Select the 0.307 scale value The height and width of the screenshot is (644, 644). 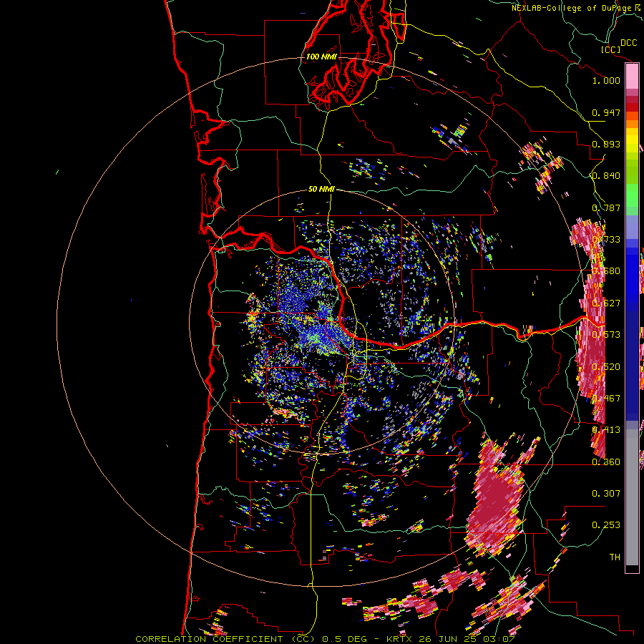[x=606, y=493]
